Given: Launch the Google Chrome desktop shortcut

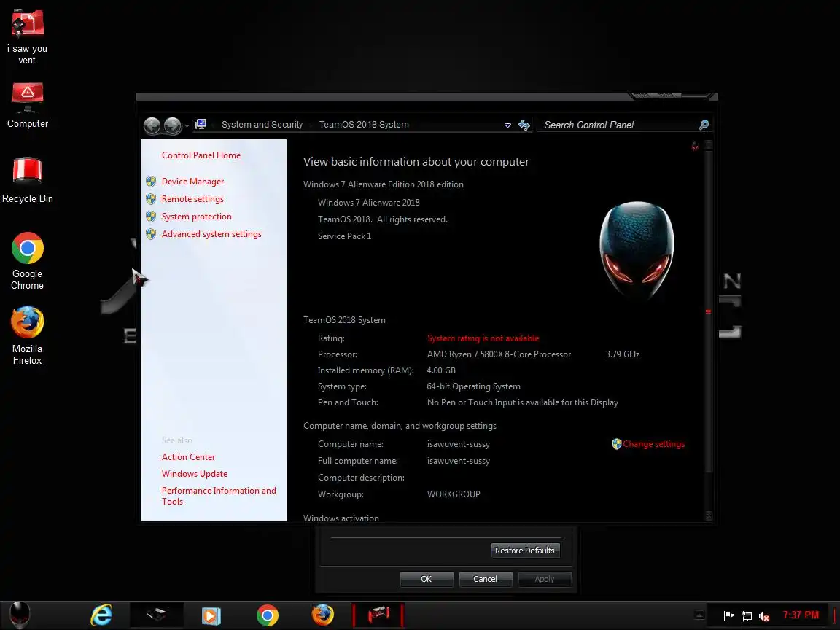Looking at the screenshot, I should [27, 261].
